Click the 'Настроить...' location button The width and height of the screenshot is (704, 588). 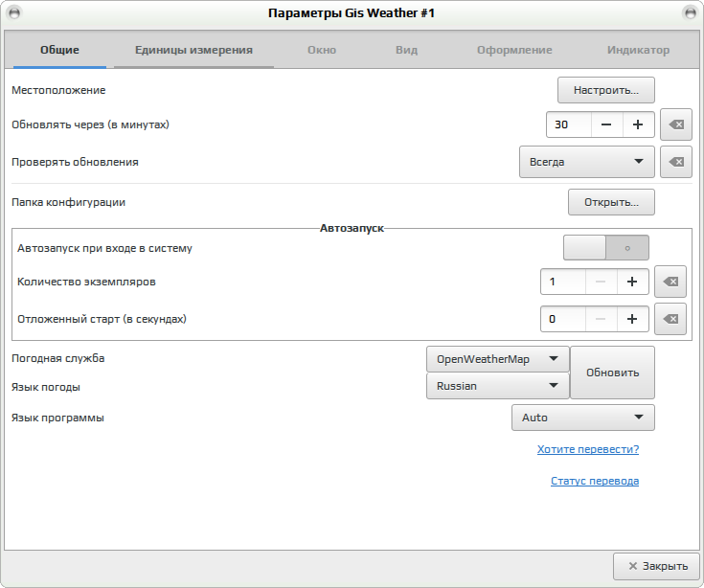tap(606, 90)
